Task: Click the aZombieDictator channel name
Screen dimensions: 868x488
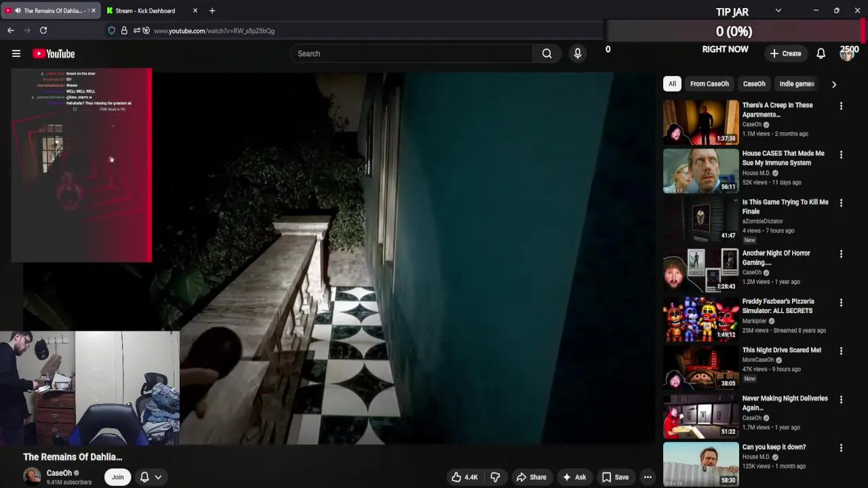Action: pos(763,221)
